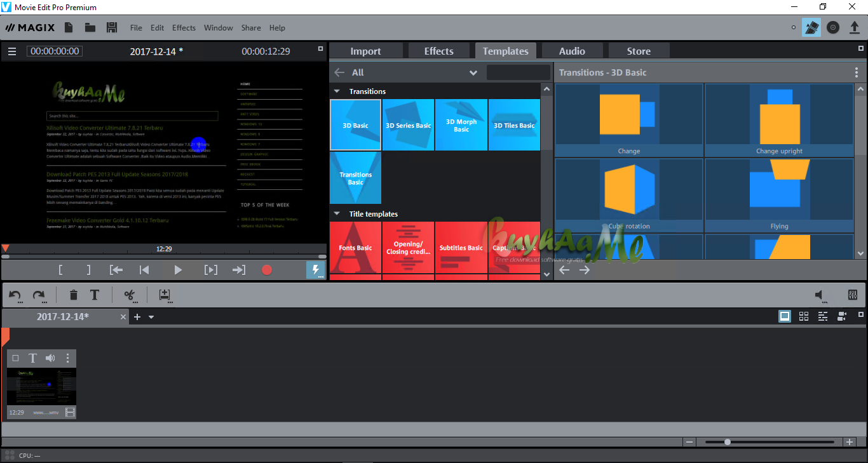This screenshot has height=463, width=868.
Task: Click the speaker volume icon in the toolbar
Action: point(821,295)
